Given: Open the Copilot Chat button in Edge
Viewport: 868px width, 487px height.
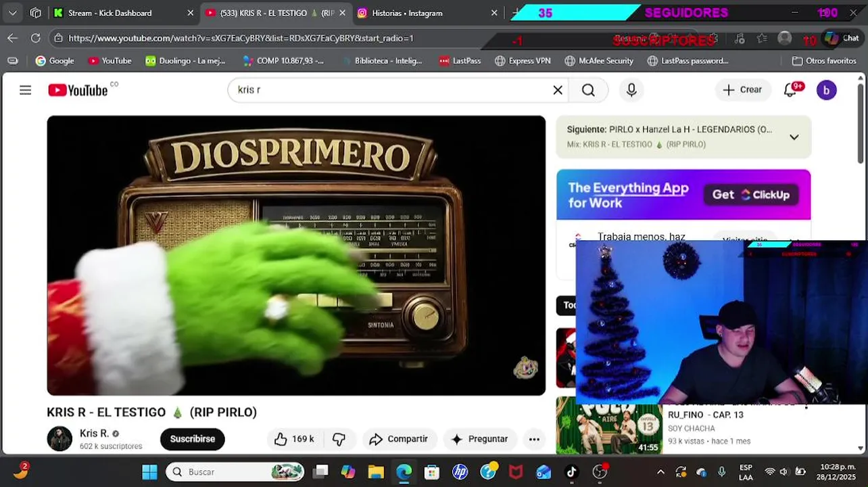Looking at the screenshot, I should [x=840, y=39].
